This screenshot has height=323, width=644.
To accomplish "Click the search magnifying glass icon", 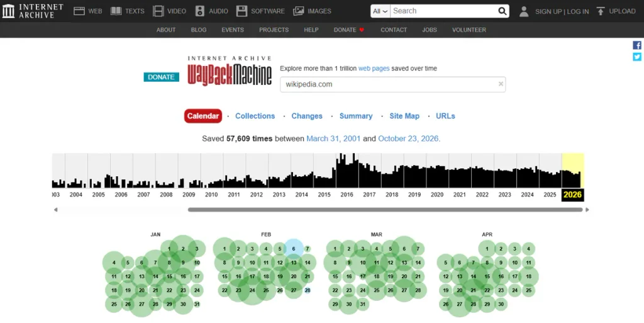I will click(x=502, y=11).
